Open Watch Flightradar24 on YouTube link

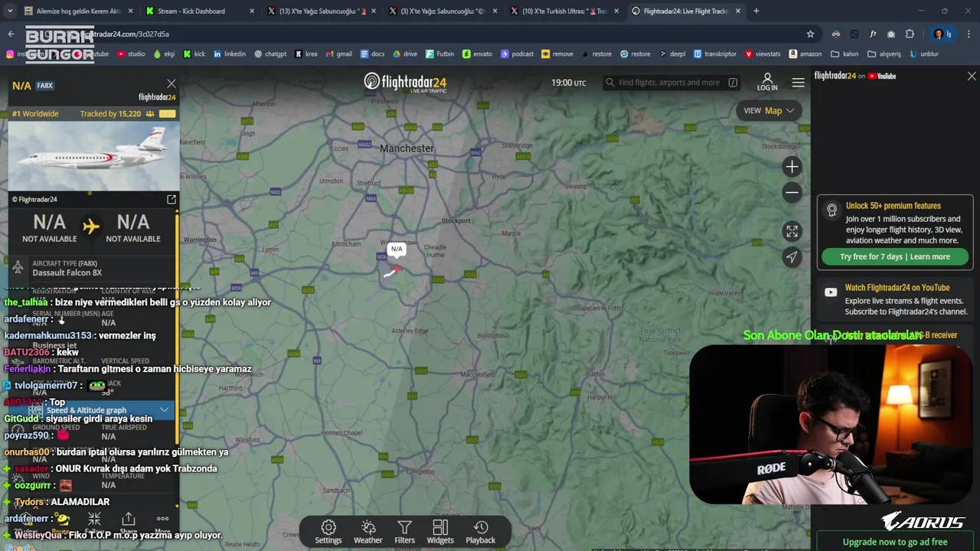click(897, 288)
